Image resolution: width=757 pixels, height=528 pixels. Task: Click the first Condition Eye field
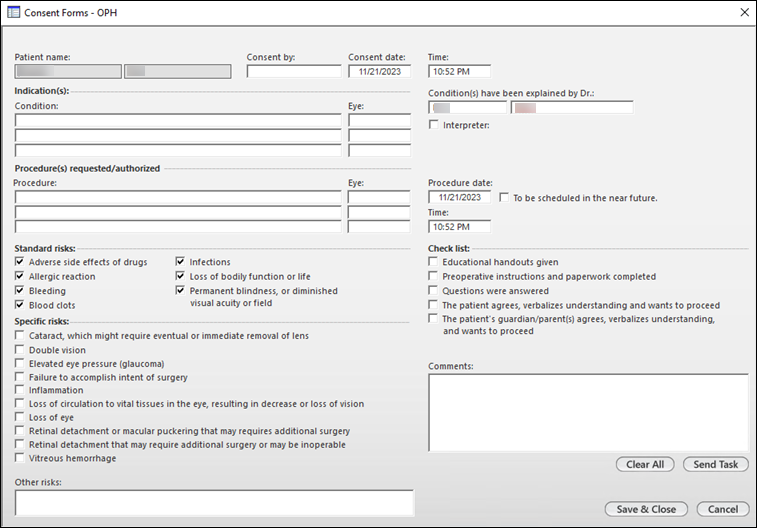pyautogui.click(x=379, y=120)
